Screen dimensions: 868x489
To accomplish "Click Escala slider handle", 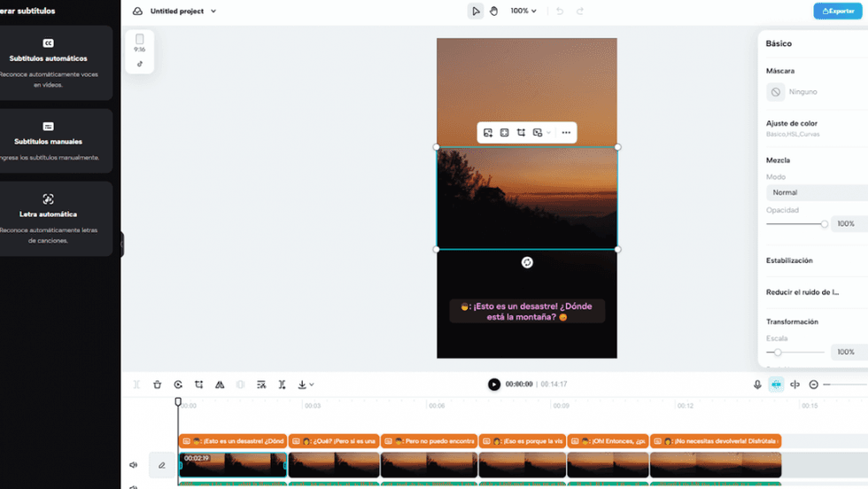I will coord(778,353).
